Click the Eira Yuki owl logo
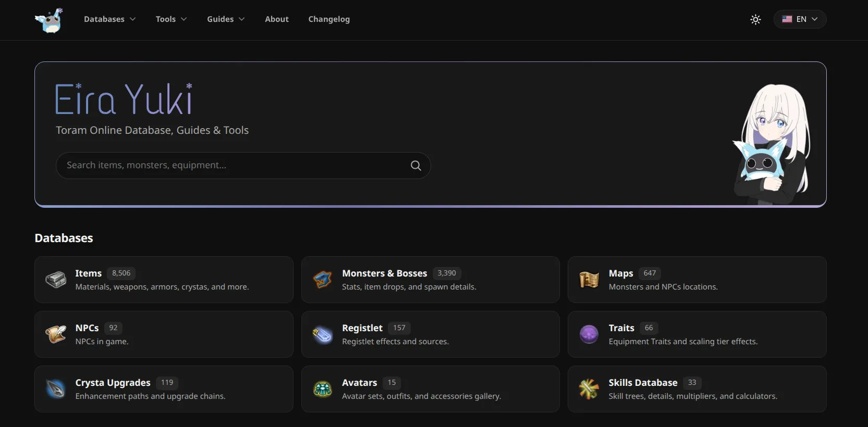Viewport: 868px width, 427px height. 49,20
